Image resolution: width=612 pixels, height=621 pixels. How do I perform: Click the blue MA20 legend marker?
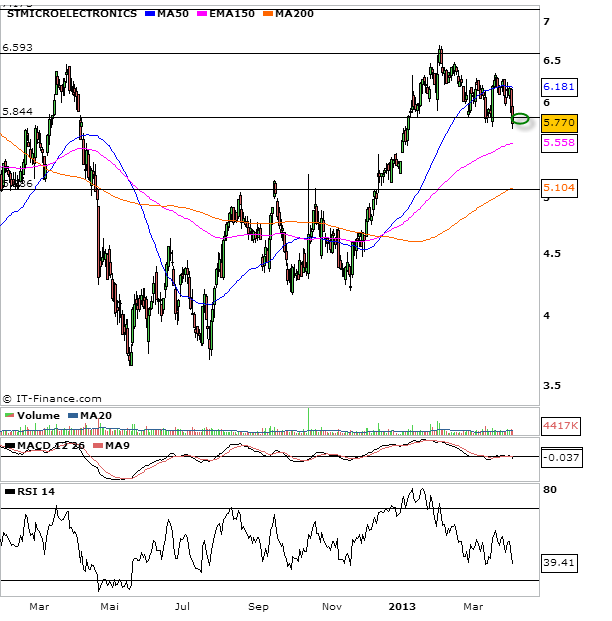coord(72,416)
